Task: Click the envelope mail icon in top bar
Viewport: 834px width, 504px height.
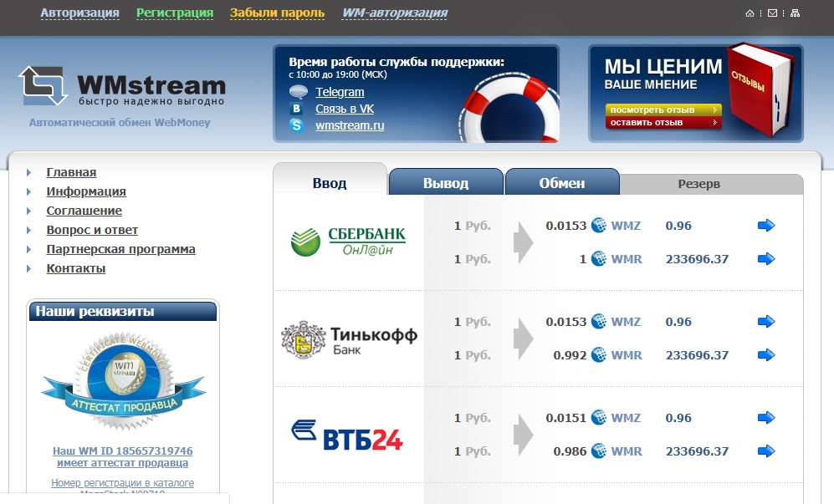Action: point(772,13)
